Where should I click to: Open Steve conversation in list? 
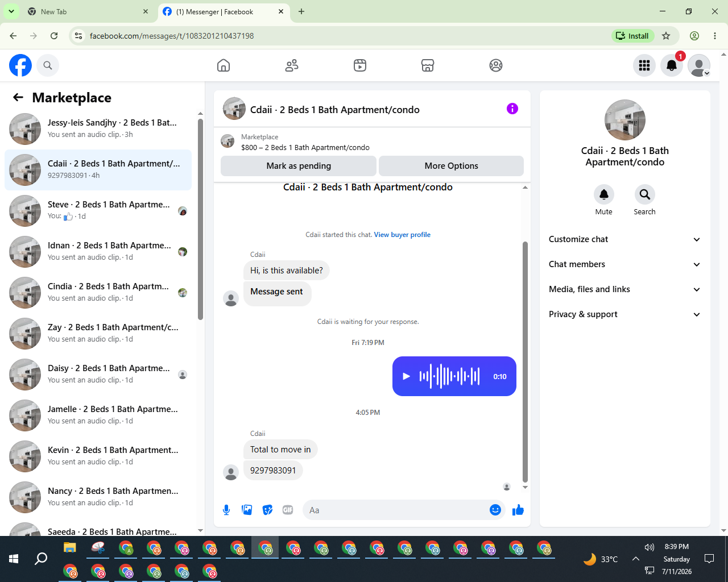(98, 211)
